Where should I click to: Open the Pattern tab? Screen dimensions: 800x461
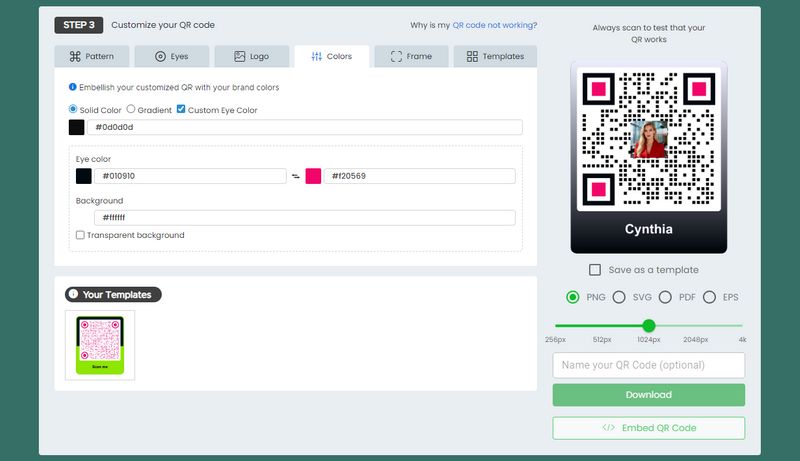coord(91,57)
